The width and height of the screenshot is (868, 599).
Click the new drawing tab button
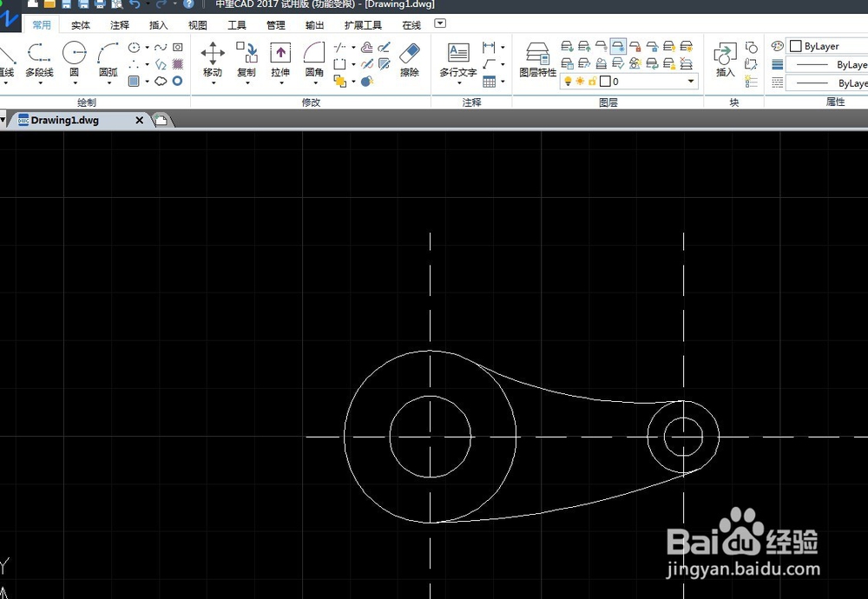pyautogui.click(x=161, y=120)
